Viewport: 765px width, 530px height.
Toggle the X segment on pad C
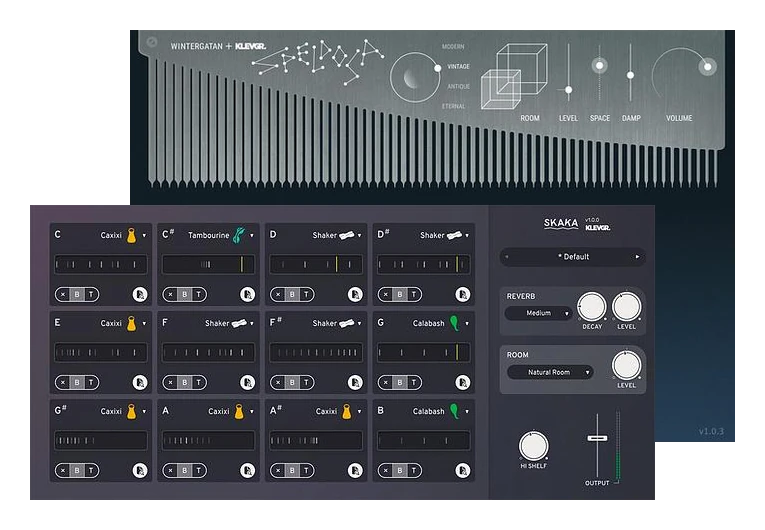pos(63,294)
